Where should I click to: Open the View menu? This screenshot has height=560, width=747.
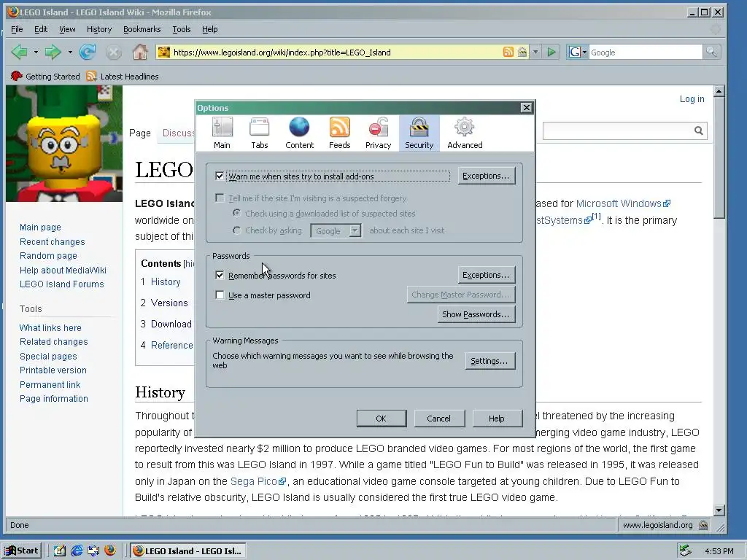click(x=67, y=29)
